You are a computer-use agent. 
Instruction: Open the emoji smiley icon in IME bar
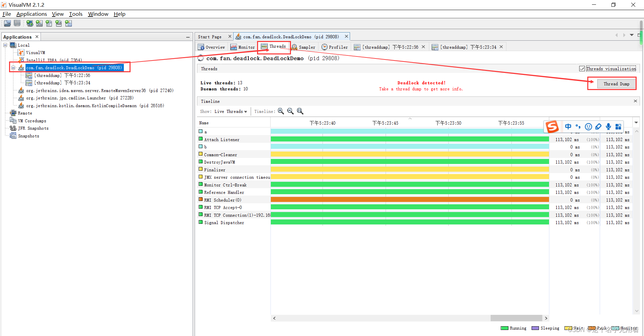pyautogui.click(x=588, y=127)
